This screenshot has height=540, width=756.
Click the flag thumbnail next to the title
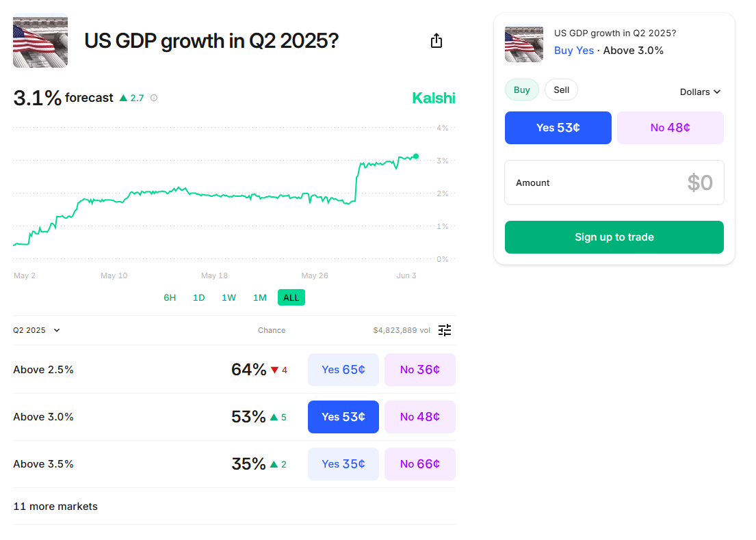[x=40, y=40]
